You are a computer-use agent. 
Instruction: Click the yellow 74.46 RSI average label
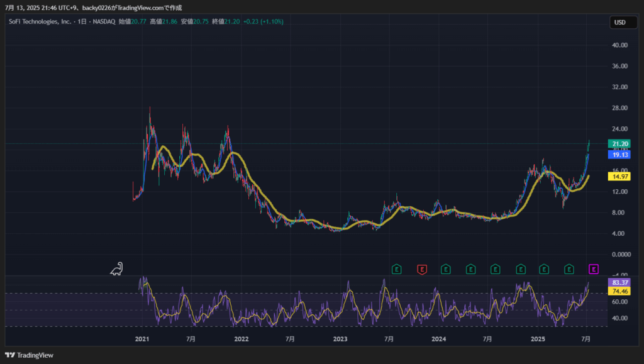click(619, 291)
